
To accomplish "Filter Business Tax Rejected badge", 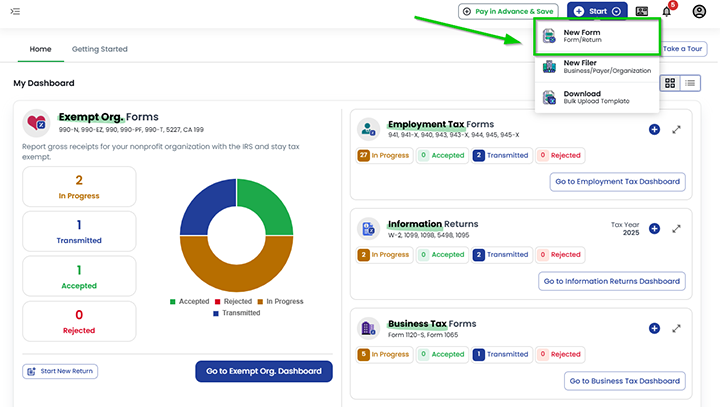I will pos(560,354).
